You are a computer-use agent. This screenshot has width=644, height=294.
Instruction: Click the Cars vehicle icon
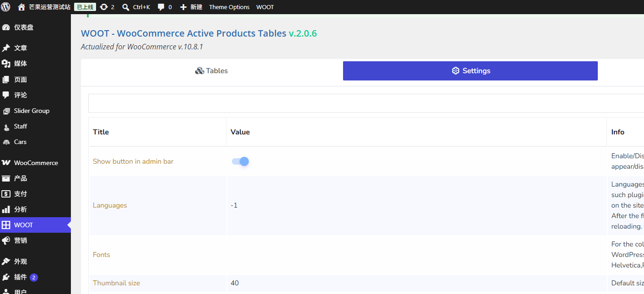6,142
